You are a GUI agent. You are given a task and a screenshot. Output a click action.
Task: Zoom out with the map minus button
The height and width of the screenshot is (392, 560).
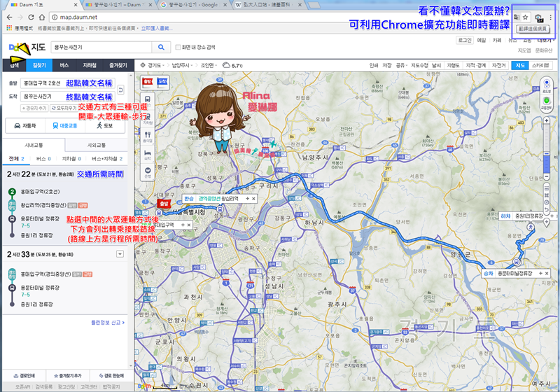tap(547, 176)
